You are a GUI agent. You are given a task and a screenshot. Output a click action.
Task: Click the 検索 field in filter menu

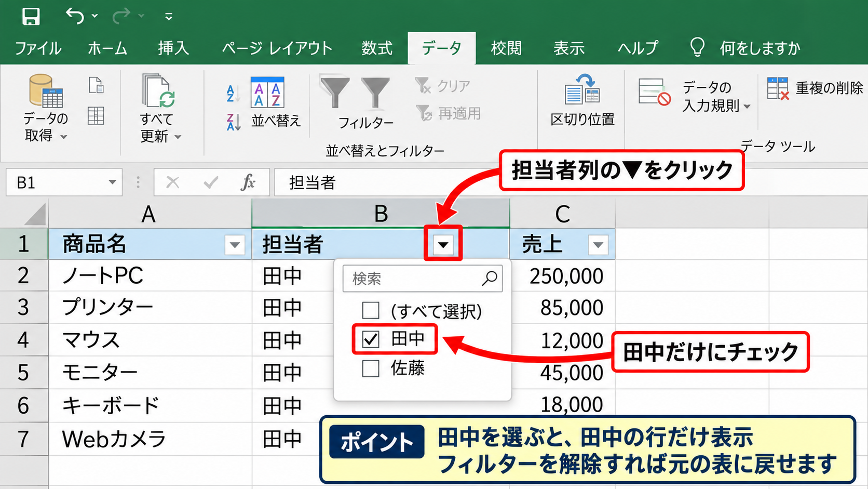tap(423, 279)
